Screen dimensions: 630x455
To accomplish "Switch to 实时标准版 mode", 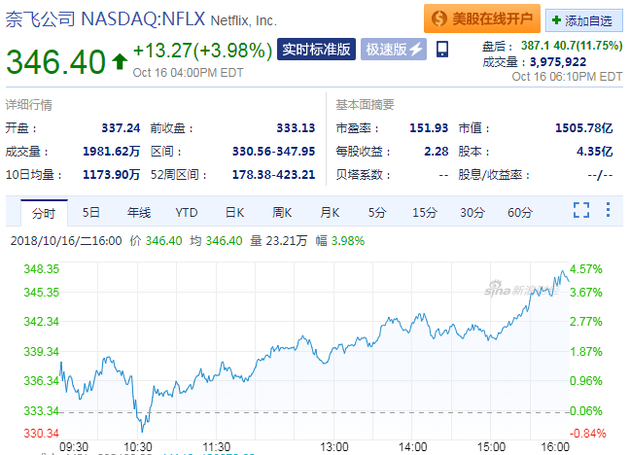I will [316, 49].
